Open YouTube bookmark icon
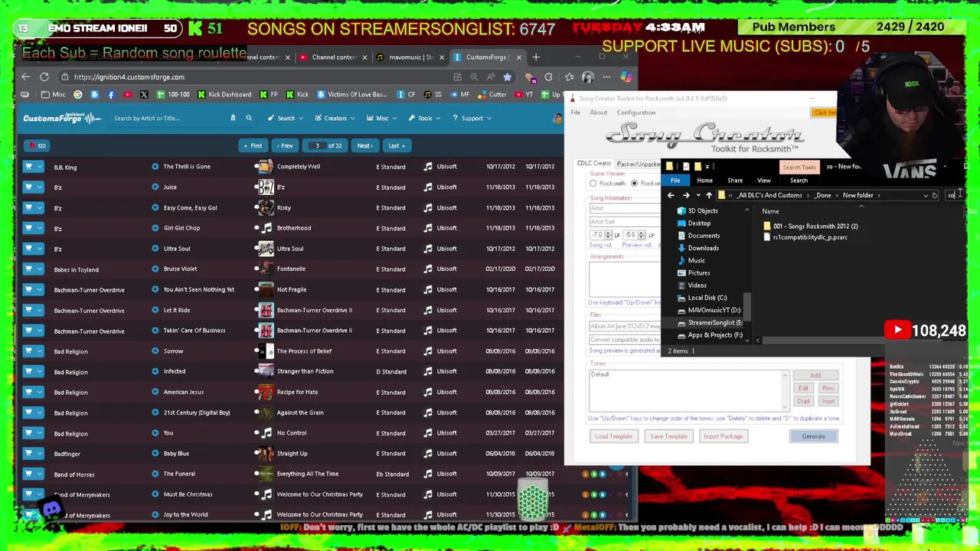 tap(127, 94)
